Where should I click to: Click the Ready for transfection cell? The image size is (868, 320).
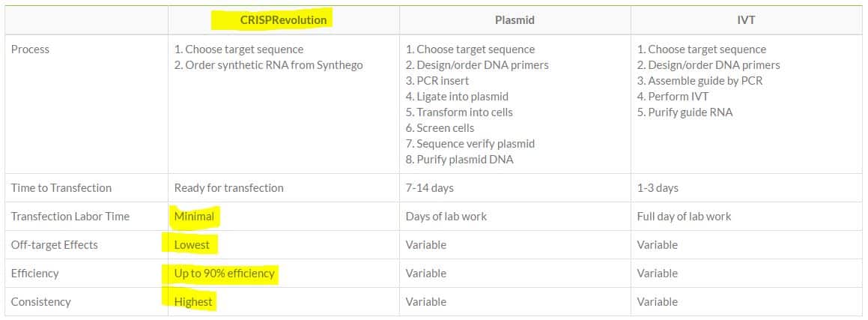(228, 188)
